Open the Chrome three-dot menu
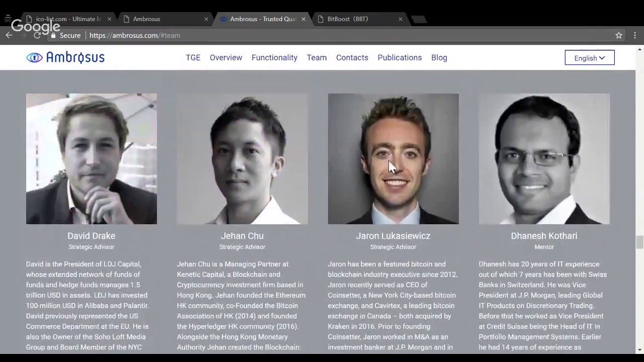 click(x=635, y=35)
